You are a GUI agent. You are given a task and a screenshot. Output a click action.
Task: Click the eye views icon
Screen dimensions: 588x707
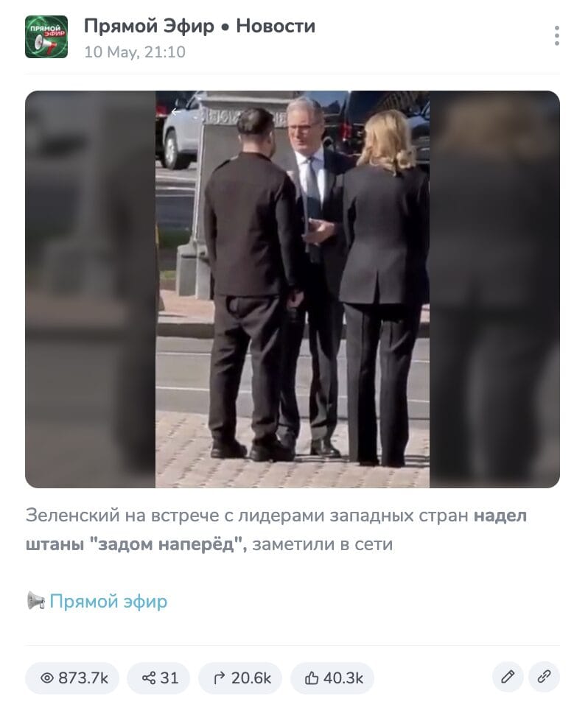47,678
